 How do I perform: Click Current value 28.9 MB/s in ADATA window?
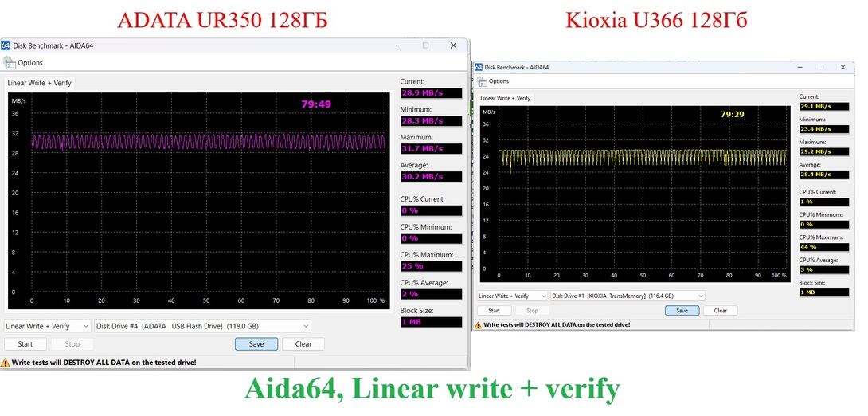tap(432, 93)
